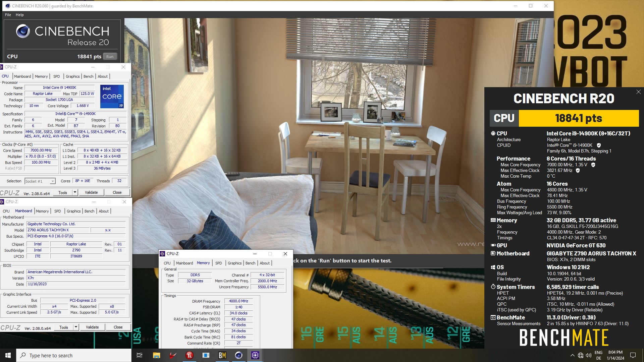Expand Tools dropdown arrow in mainboard CPU-Z window
Screen dimensions: 644x362
pyautogui.click(x=76, y=327)
